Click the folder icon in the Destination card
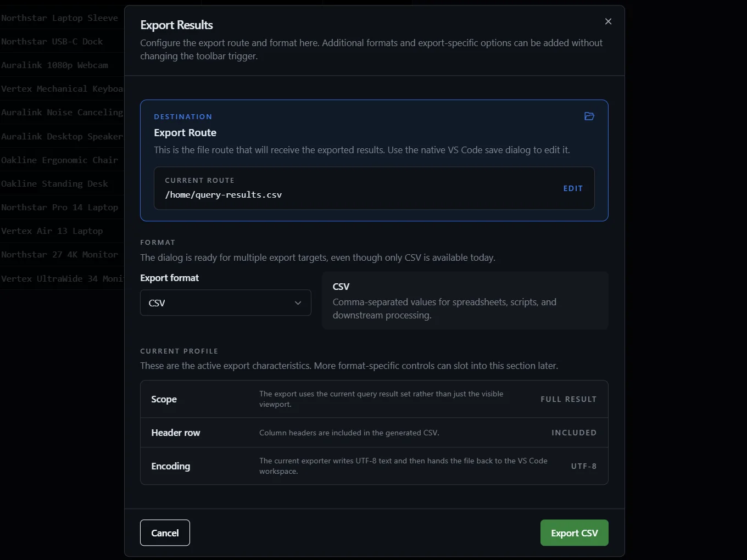Screen dimensions: 747x560 click(589, 116)
